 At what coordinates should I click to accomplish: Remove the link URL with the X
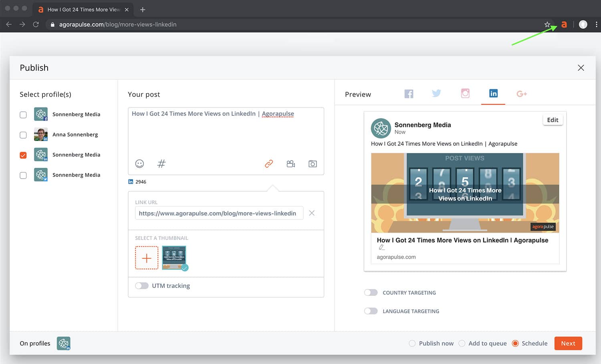[312, 213]
